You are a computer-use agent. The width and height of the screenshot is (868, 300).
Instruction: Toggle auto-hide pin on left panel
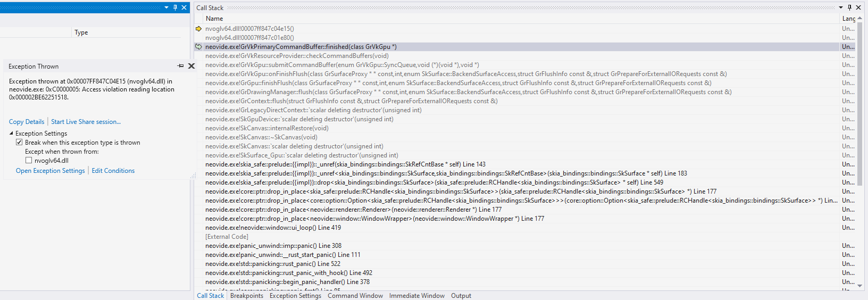[175, 7]
